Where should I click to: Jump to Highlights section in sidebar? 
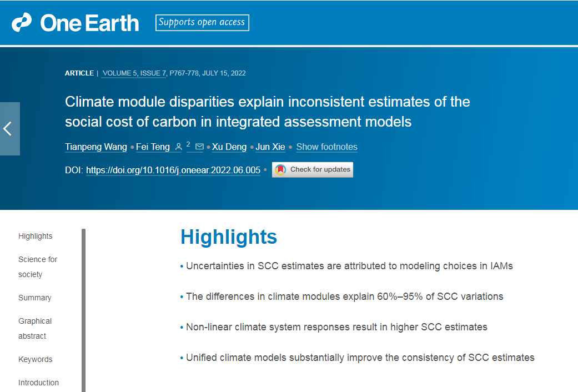[x=36, y=236]
